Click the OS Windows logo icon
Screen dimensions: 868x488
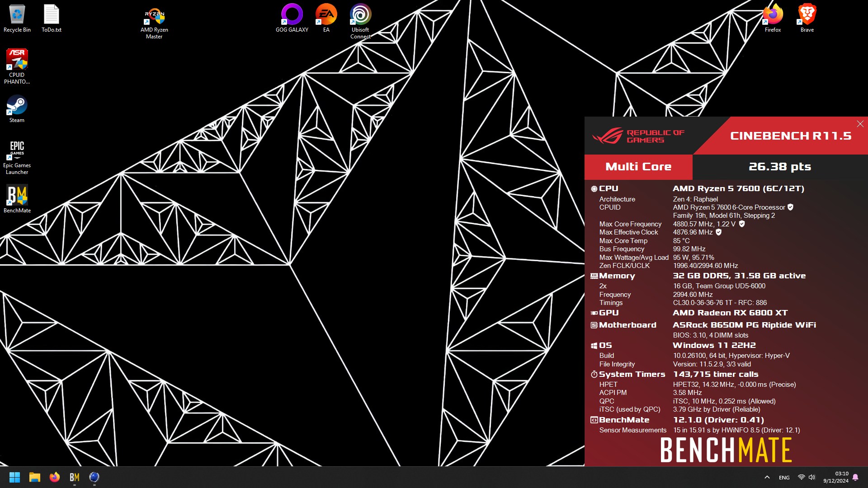(x=594, y=346)
